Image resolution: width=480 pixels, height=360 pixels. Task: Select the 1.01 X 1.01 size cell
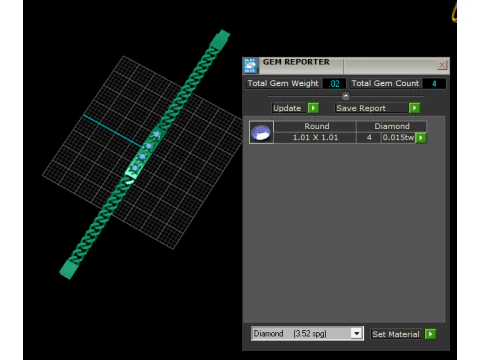315,137
